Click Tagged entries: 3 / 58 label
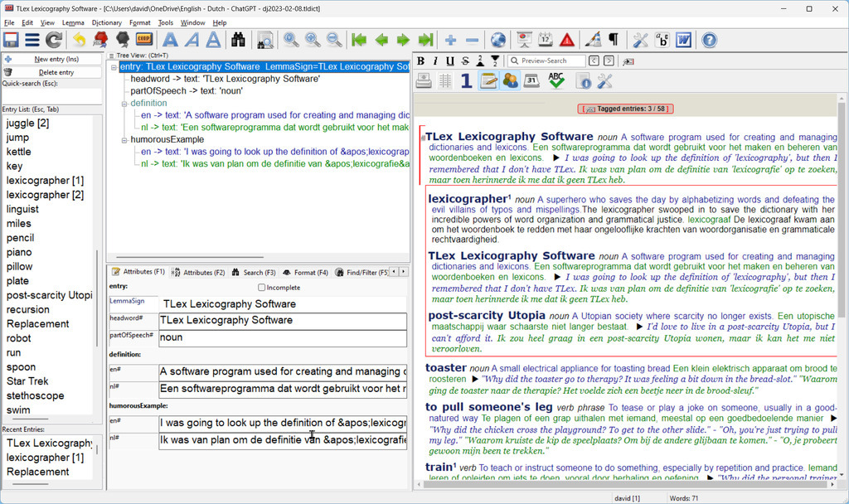The width and height of the screenshot is (849, 504). (625, 109)
